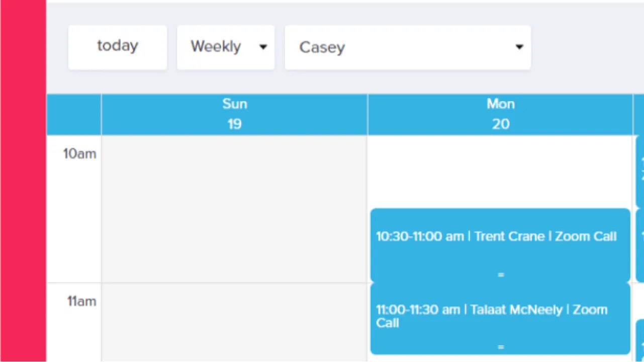The image size is (644, 362).
Task: Open the Talaat McNeely Zoom Call appointment
Action: pos(491,316)
